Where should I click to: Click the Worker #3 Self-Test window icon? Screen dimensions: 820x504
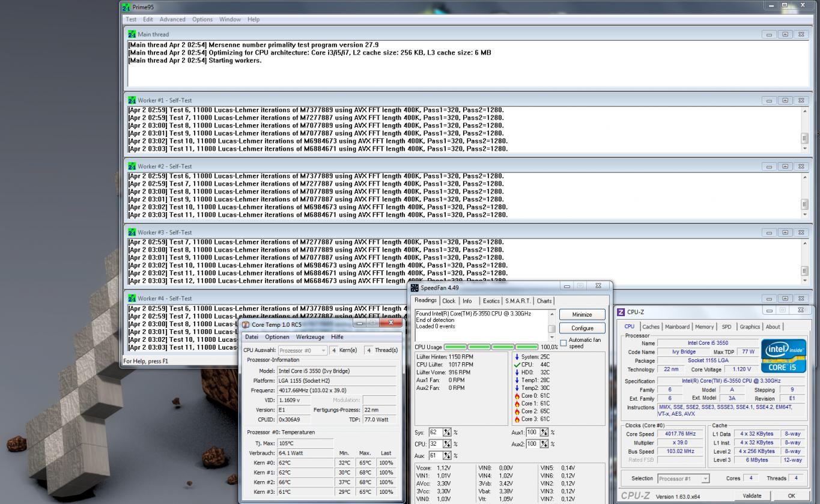point(133,232)
